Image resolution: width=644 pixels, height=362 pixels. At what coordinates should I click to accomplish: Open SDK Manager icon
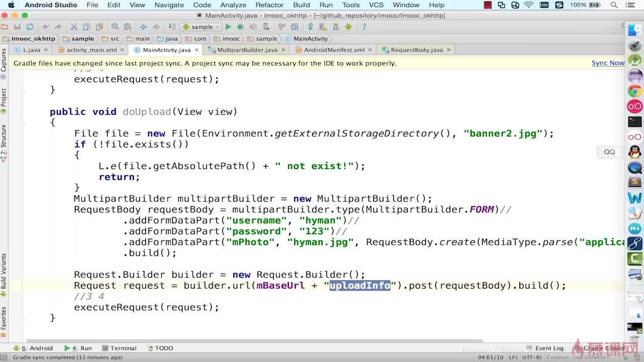point(335,27)
